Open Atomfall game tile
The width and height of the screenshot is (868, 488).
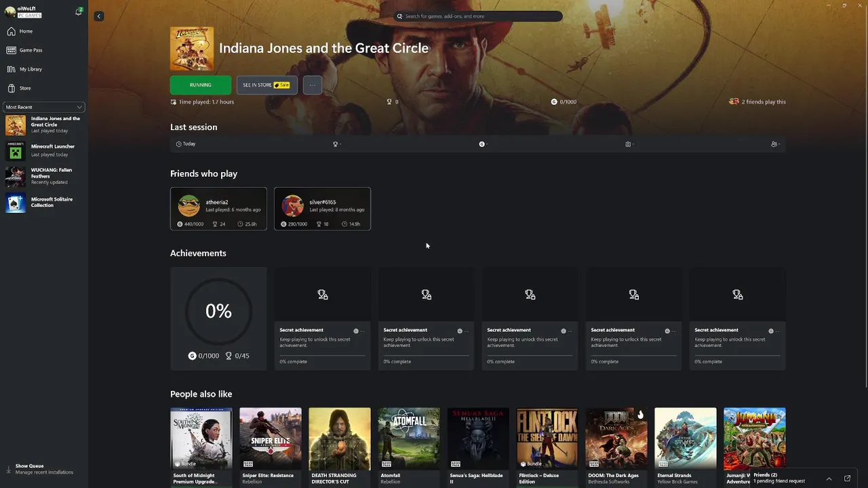pos(409,446)
